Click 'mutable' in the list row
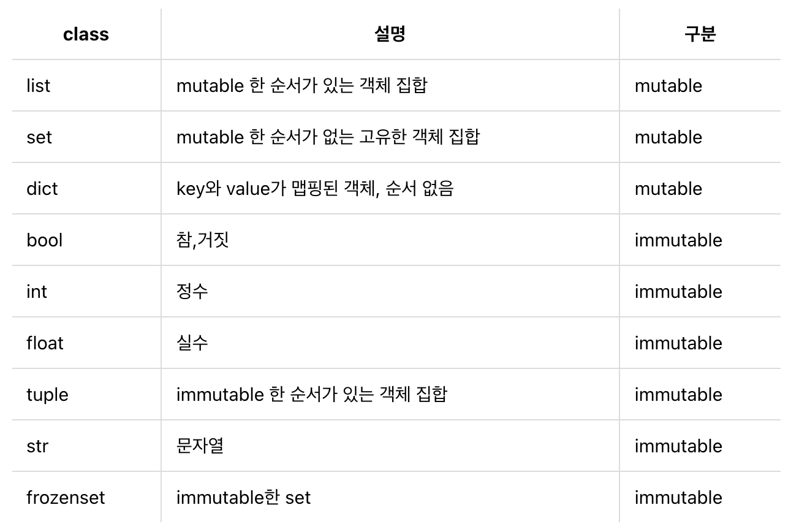The width and height of the screenshot is (799, 532). point(668,86)
